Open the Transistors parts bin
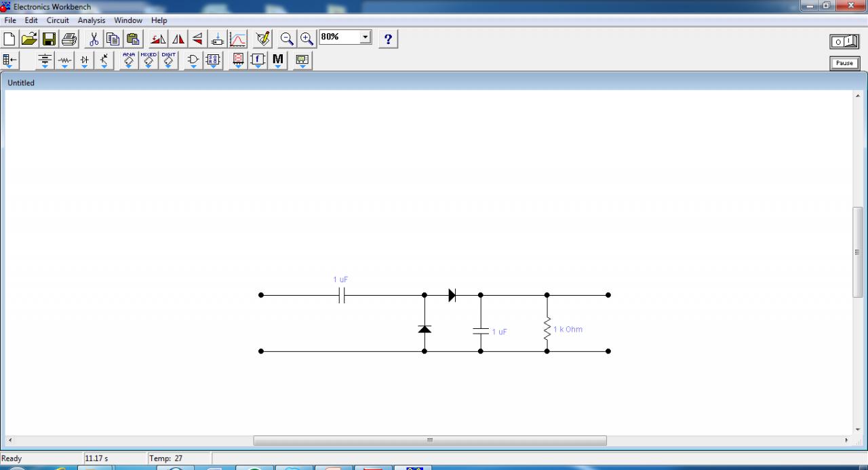This screenshot has height=470, width=868. (104, 61)
